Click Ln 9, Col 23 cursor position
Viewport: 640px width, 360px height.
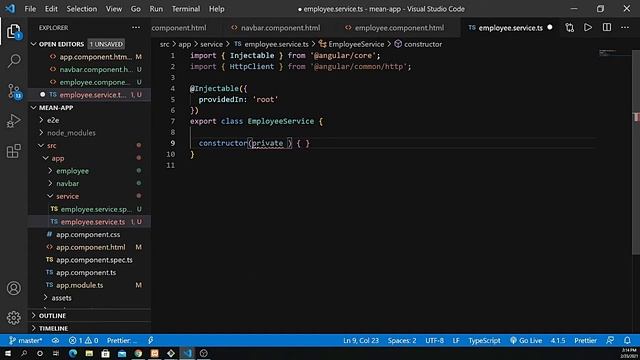pyautogui.click(x=361, y=340)
